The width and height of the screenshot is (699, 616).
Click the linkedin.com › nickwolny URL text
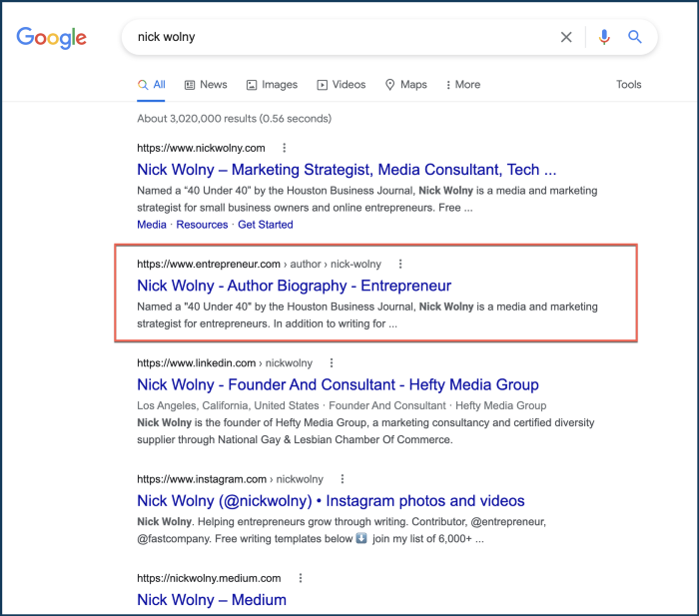click(225, 363)
